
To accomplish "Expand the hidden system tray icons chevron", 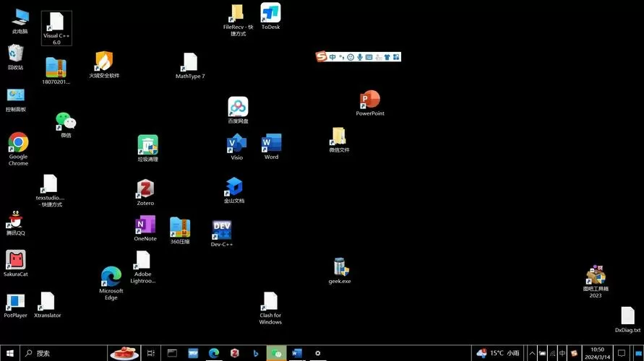I will (532, 353).
